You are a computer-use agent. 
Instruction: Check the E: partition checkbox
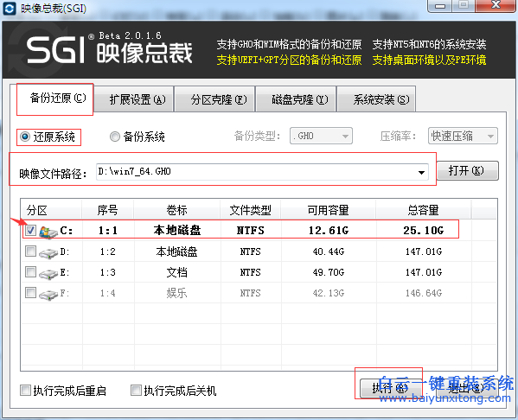[x=31, y=272]
